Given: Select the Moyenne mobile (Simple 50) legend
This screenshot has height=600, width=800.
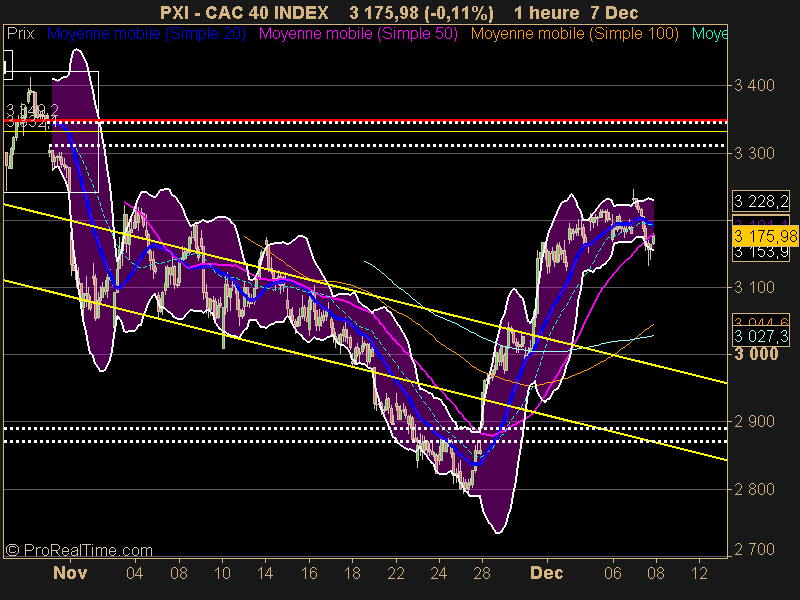Looking at the screenshot, I should point(358,34).
